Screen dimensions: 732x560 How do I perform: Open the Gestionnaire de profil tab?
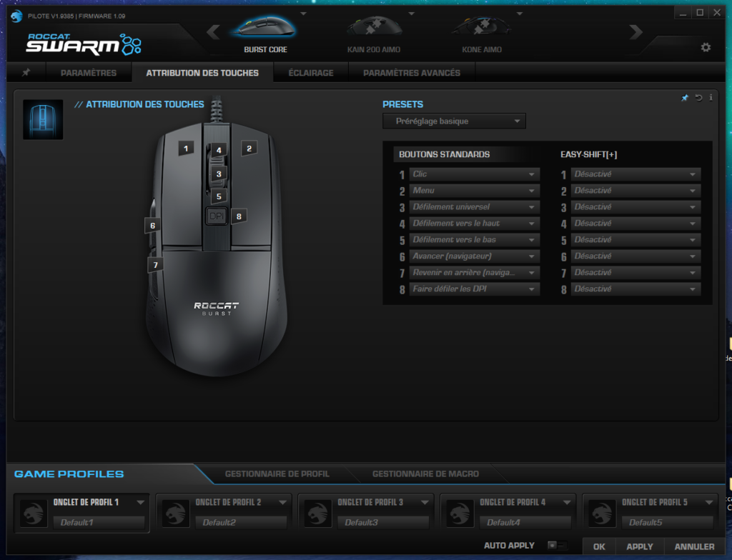[277, 474]
